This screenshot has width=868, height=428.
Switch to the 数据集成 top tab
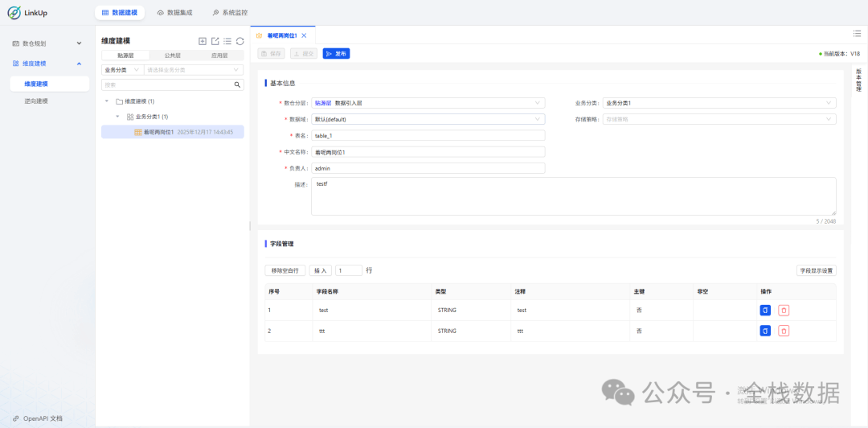174,13
